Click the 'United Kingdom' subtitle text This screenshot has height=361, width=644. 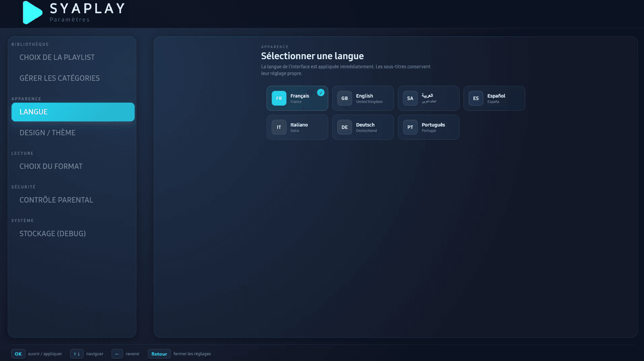click(x=369, y=102)
